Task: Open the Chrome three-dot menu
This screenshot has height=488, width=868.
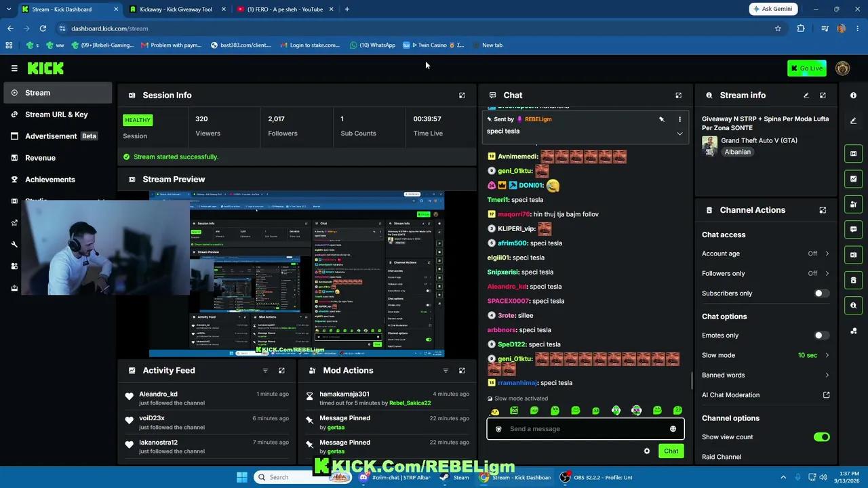Action: point(858,28)
